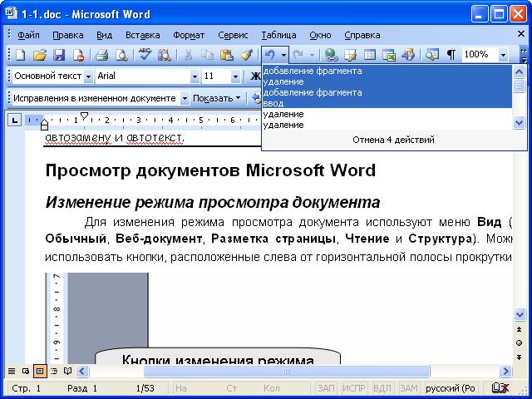Click the Select Browse Object circle
The width and height of the screenshot is (532, 399).
tap(519, 343)
